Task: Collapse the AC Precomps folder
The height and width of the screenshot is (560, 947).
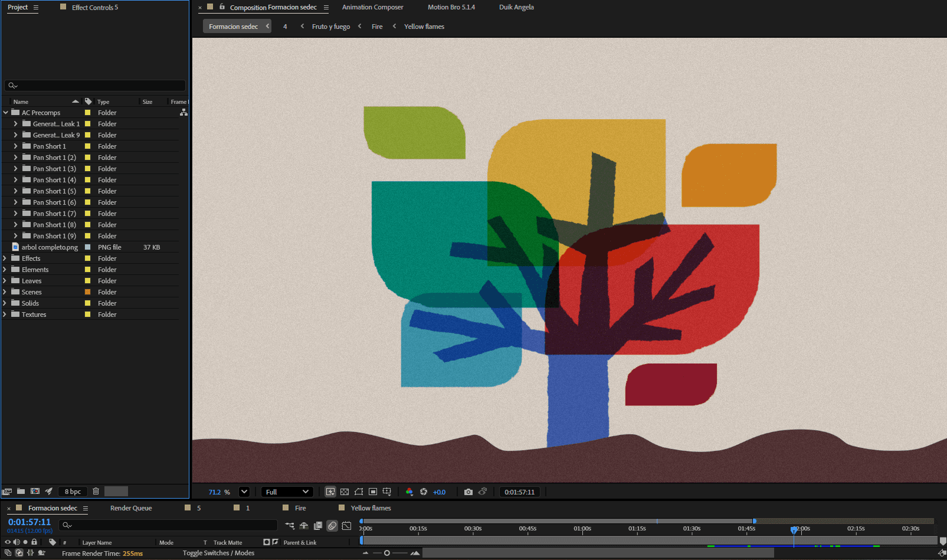Action: point(5,113)
